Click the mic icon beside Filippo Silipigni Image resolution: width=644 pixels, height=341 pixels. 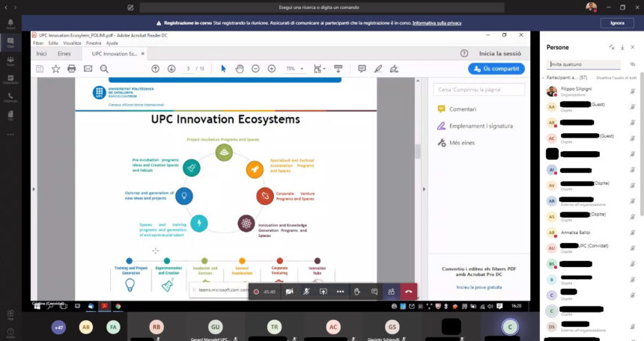click(x=633, y=91)
